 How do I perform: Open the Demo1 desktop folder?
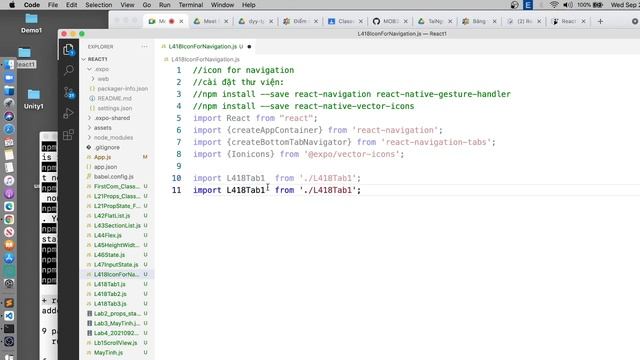31,23
